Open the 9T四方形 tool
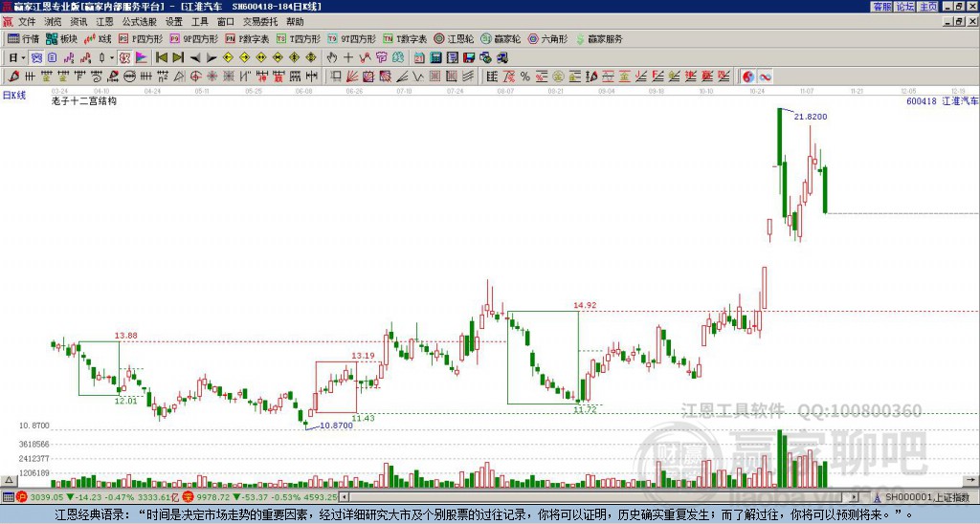 click(x=352, y=38)
